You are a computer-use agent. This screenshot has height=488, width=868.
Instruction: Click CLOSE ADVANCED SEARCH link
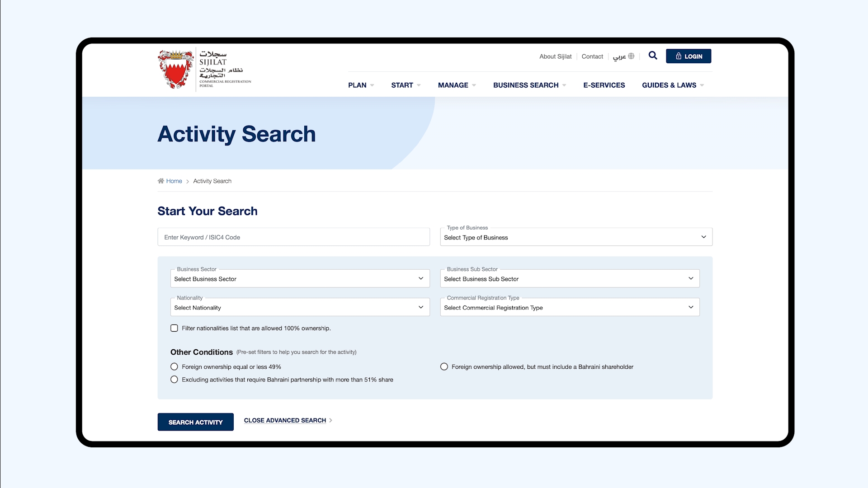click(285, 420)
